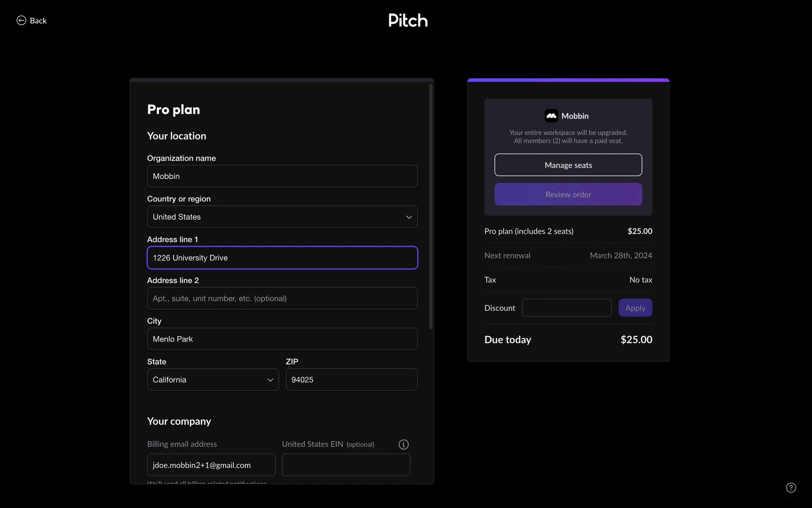Open the EIN info tooltip icon
This screenshot has width=812, height=508.
pyautogui.click(x=403, y=444)
